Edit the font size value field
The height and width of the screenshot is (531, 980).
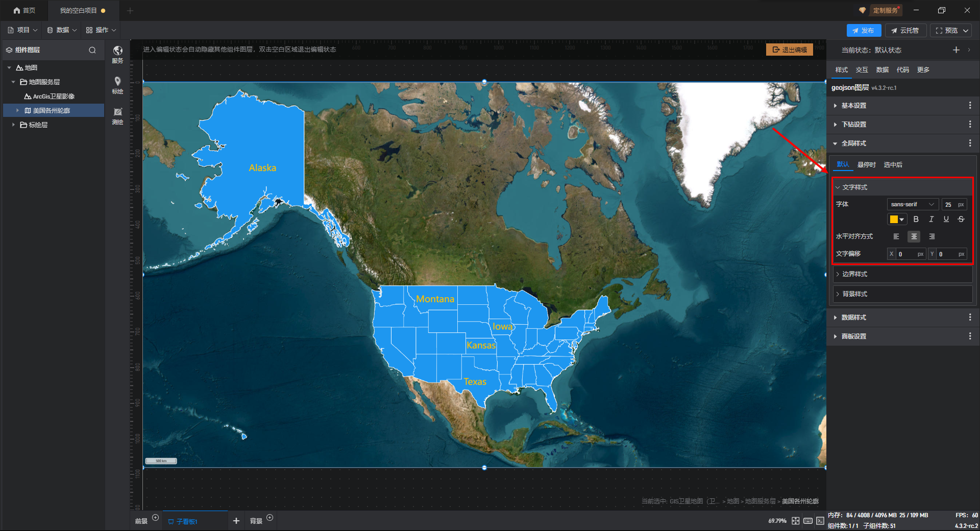click(954, 204)
